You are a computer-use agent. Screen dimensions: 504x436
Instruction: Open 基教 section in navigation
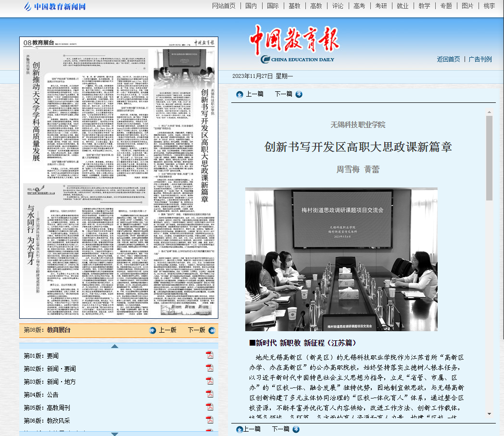tap(294, 6)
